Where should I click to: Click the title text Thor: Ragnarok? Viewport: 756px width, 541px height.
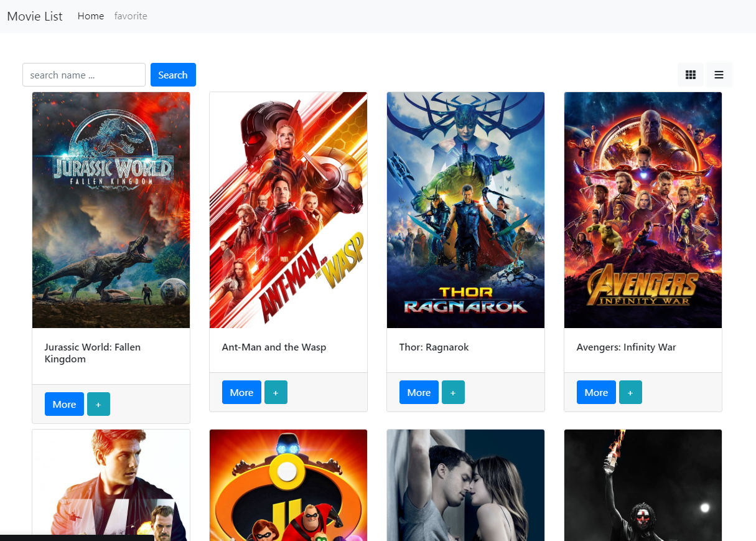434,347
